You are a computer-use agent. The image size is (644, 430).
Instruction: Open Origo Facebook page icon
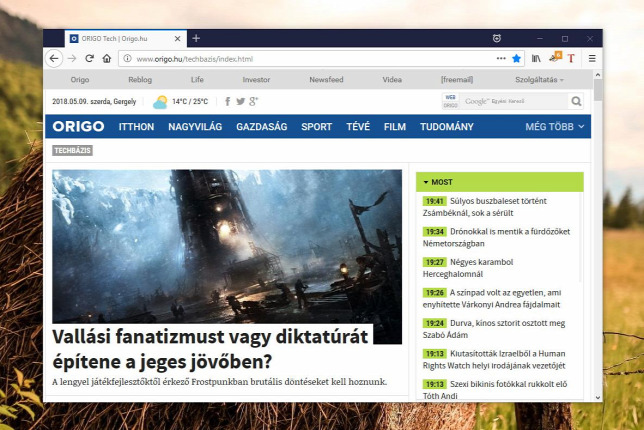(227, 101)
